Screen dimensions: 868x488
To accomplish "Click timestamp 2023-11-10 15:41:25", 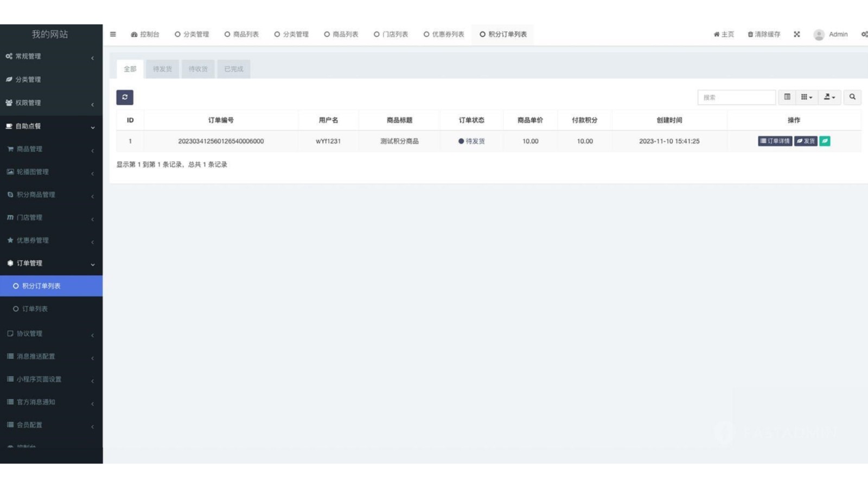I will point(669,141).
